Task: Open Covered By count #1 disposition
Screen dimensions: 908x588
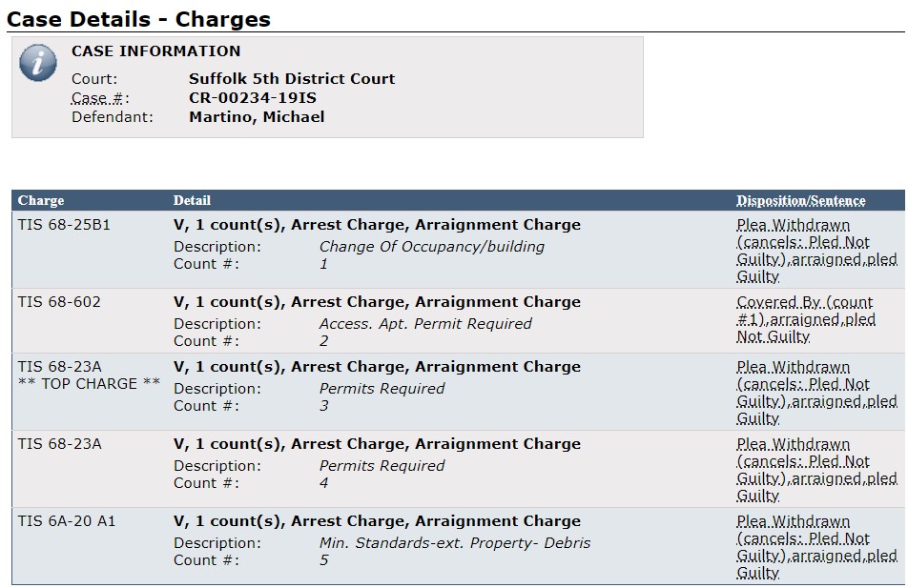Action: coord(806,319)
